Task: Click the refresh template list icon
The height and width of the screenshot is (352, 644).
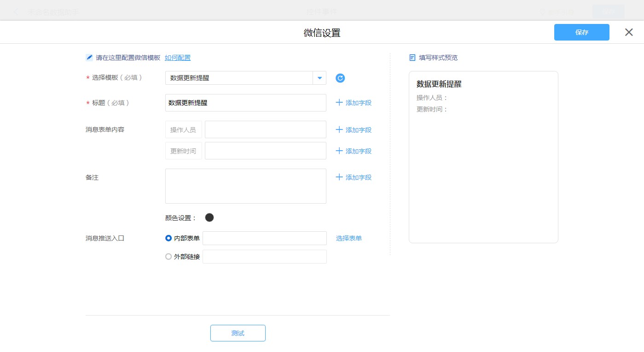Action: [x=340, y=78]
